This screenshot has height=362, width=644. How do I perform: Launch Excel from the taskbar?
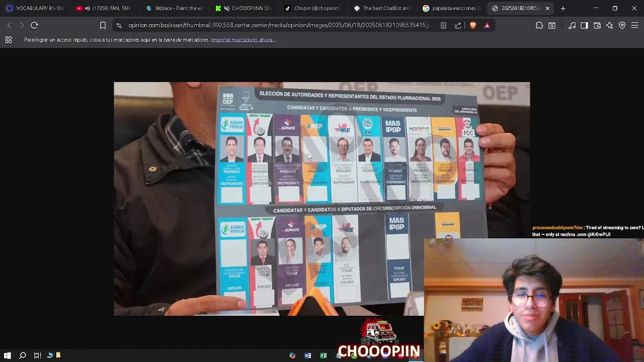click(x=323, y=355)
